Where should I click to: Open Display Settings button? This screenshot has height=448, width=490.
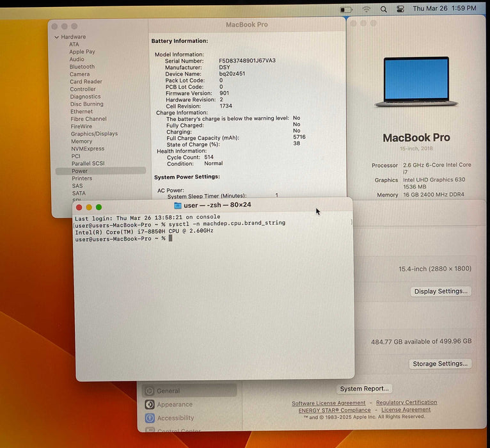click(441, 291)
